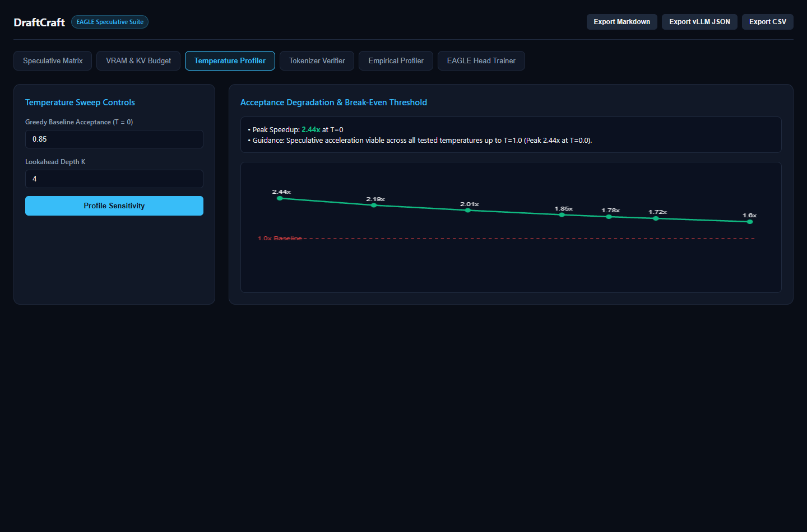Screen dimensions: 807x532
Task: Select the 1.6x chart data point
Action: tap(750, 222)
